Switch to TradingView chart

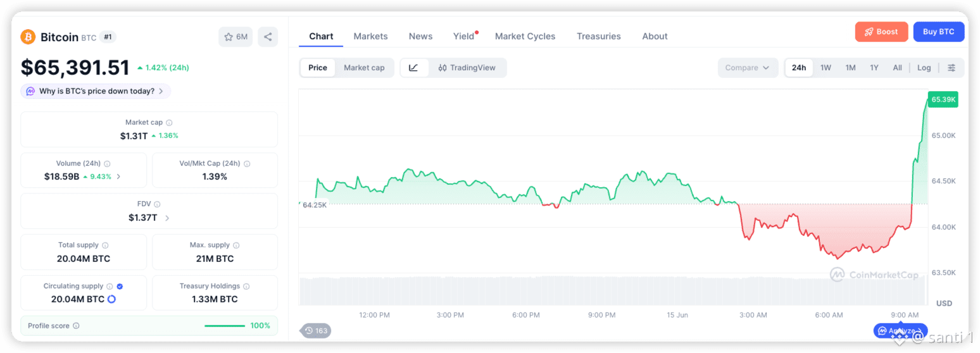[467, 68]
